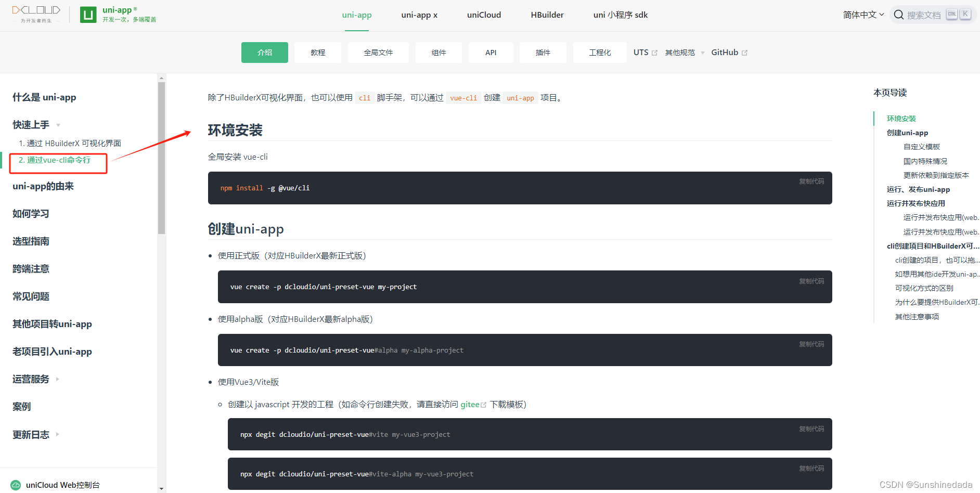This screenshot has height=493, width=980.
Task: Open 跨端注意 sidebar item
Action: 31,269
